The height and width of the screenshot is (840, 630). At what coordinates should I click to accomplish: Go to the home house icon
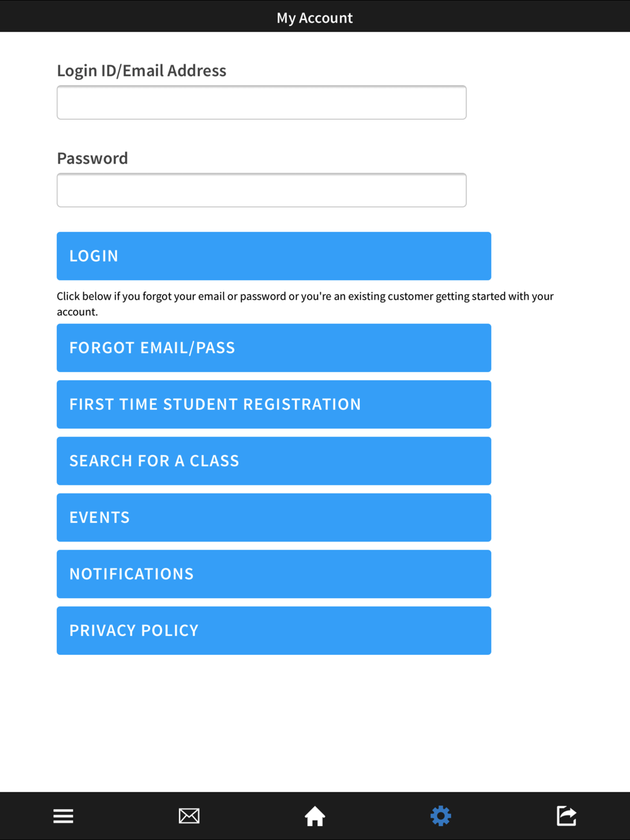coord(315,816)
